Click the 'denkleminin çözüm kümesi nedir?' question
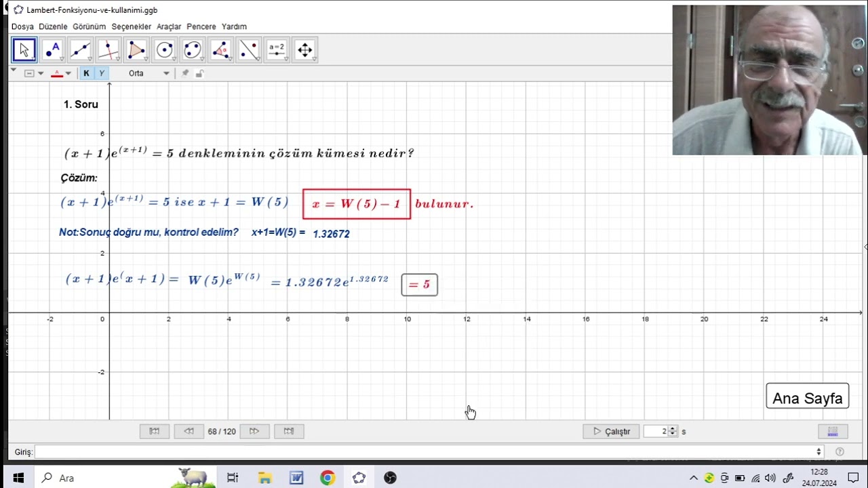The height and width of the screenshot is (488, 868). pos(298,153)
